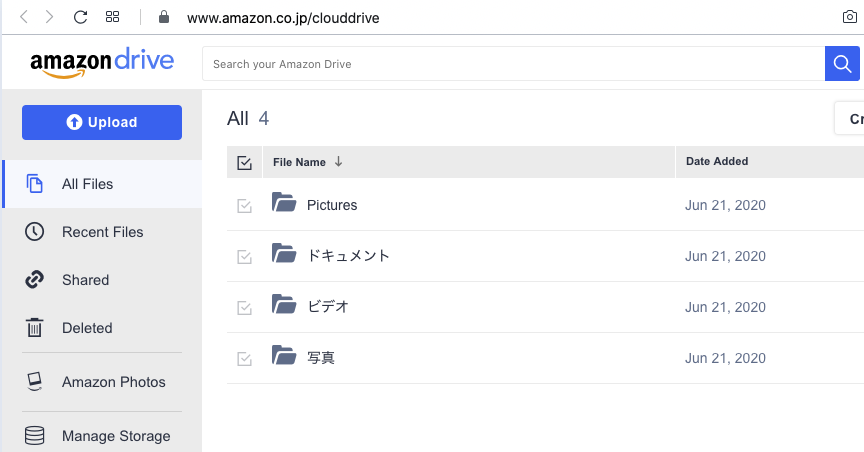Select the checkbox for ドキュメント folder
The height and width of the screenshot is (452, 864).
coord(244,256)
